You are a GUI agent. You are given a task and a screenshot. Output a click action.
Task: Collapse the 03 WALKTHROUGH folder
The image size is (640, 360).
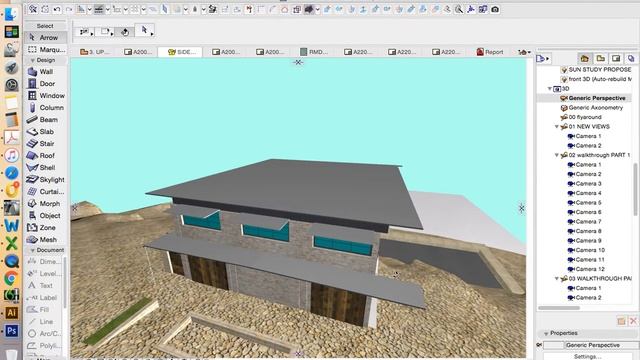tap(557, 279)
